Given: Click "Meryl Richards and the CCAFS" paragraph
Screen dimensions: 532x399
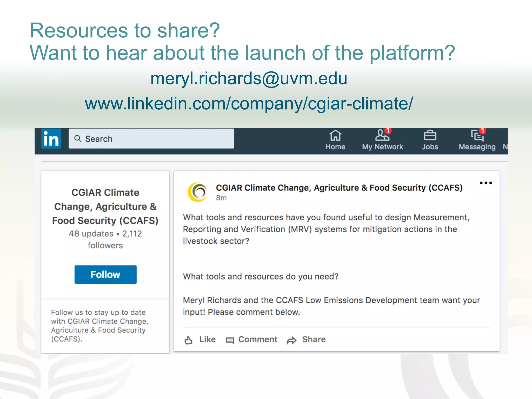Looking at the screenshot, I should click(331, 306).
